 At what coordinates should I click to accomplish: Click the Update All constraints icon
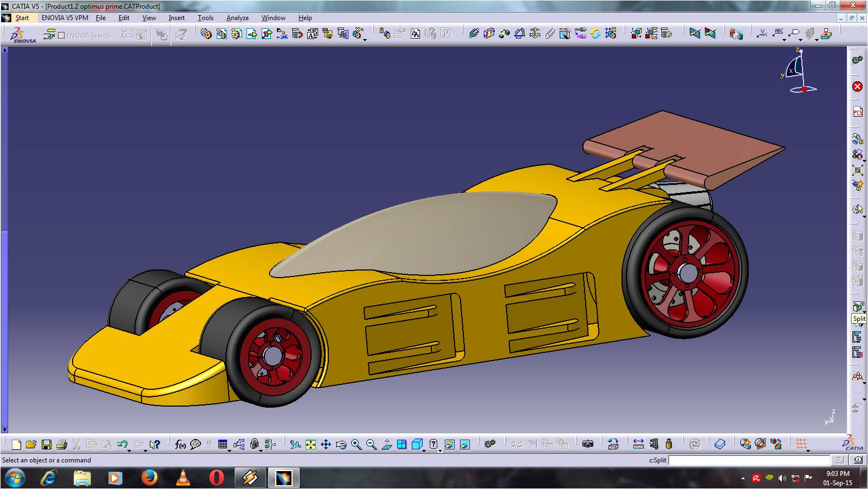coord(595,34)
